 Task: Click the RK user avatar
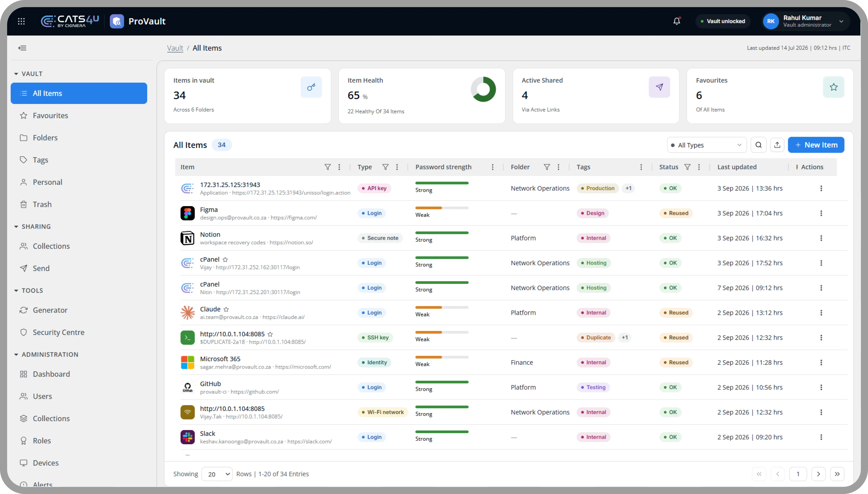[771, 21]
